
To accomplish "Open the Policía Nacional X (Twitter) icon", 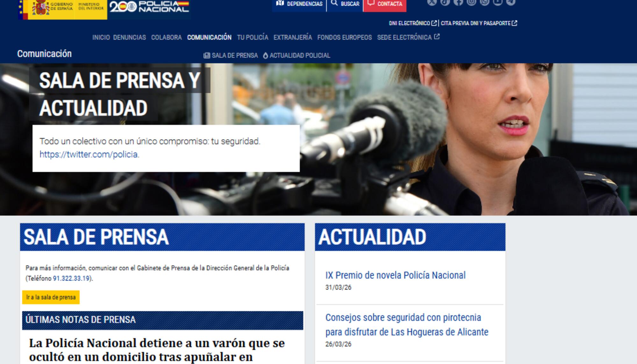I will tap(432, 3).
